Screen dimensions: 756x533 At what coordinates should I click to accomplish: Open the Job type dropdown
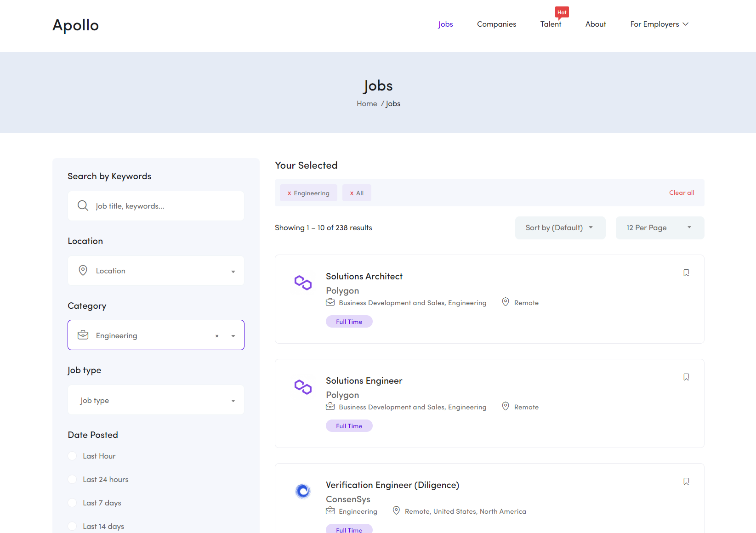(156, 400)
